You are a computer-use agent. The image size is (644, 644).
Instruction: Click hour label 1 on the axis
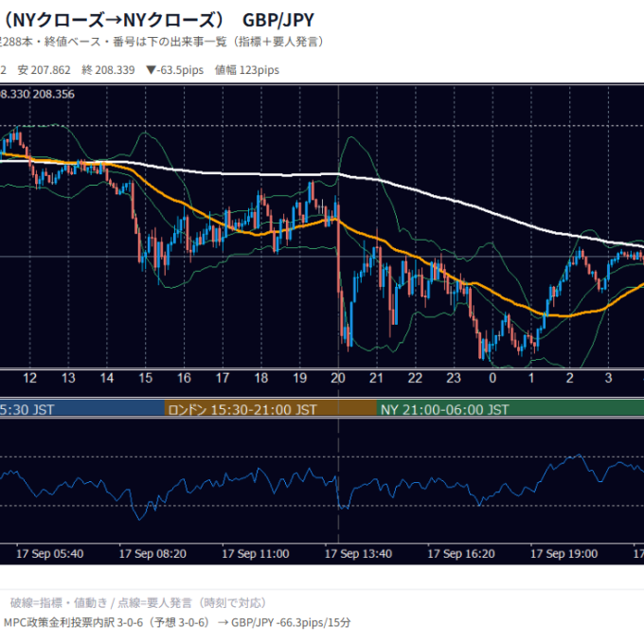pos(531,378)
